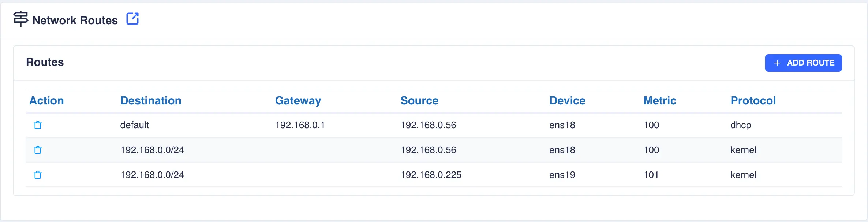Click the ens19 device cell
Image resolution: width=868 pixels, height=222 pixels.
(562, 175)
